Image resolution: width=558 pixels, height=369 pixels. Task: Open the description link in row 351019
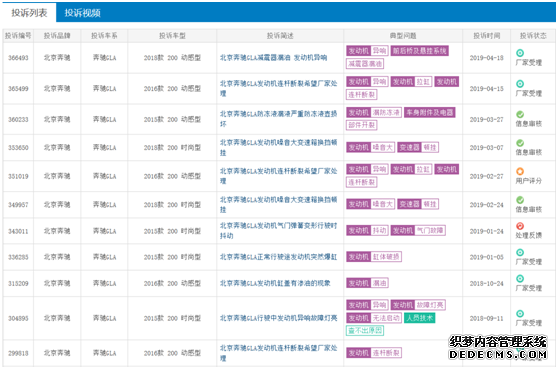pyautogui.click(x=278, y=176)
